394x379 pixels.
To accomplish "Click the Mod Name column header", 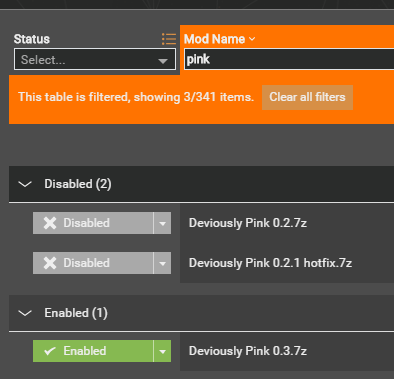I will coord(214,39).
